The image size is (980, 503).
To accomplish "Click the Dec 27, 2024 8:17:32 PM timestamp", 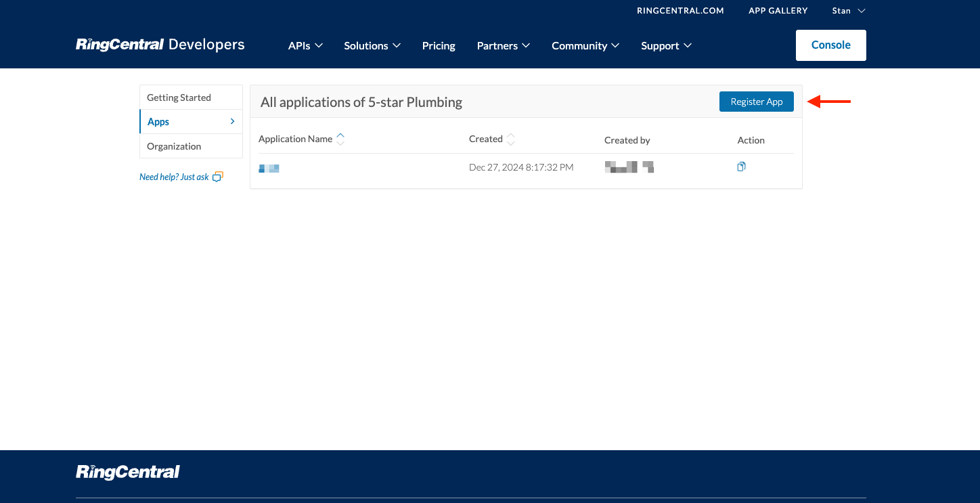I will (x=521, y=167).
